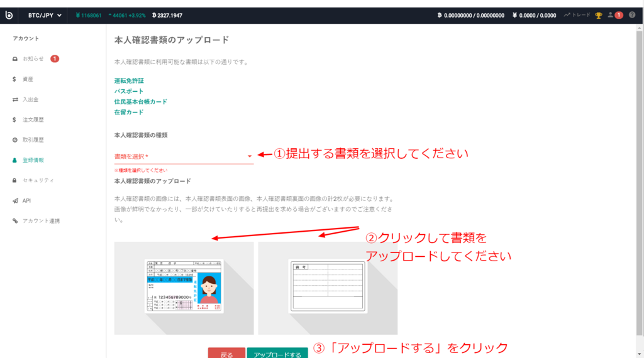The width and height of the screenshot is (644, 358).
Task: Click the 入出金 transfer arrows icon
Action: pos(15,100)
